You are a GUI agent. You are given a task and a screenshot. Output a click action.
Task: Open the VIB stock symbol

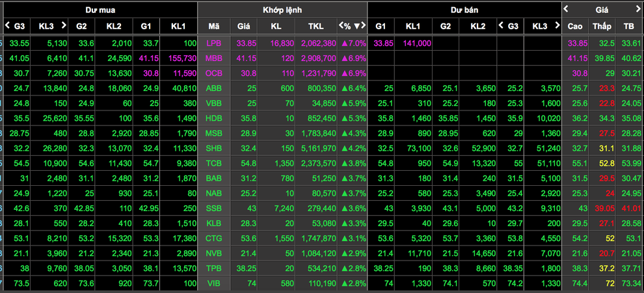(213, 283)
